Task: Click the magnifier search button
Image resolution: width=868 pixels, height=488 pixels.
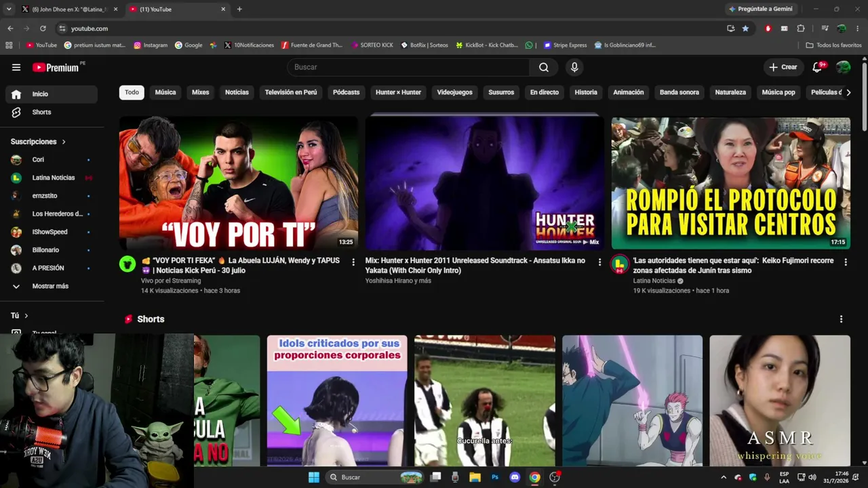Action: point(544,67)
